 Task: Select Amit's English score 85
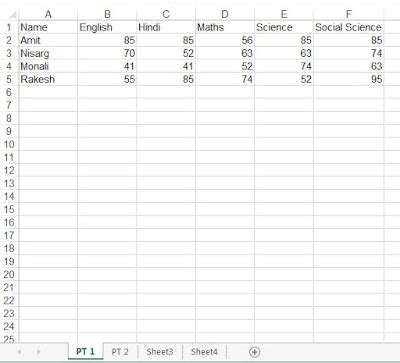pyautogui.click(x=107, y=40)
